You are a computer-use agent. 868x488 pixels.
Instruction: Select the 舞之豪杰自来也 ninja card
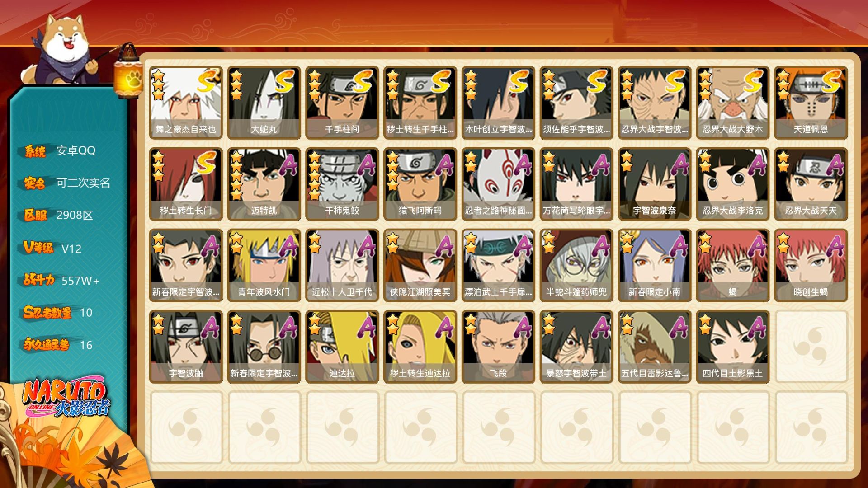point(186,103)
